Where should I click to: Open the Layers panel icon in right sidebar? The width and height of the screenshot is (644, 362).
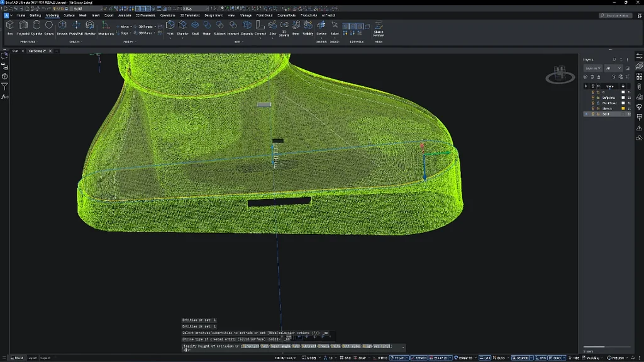[639, 67]
